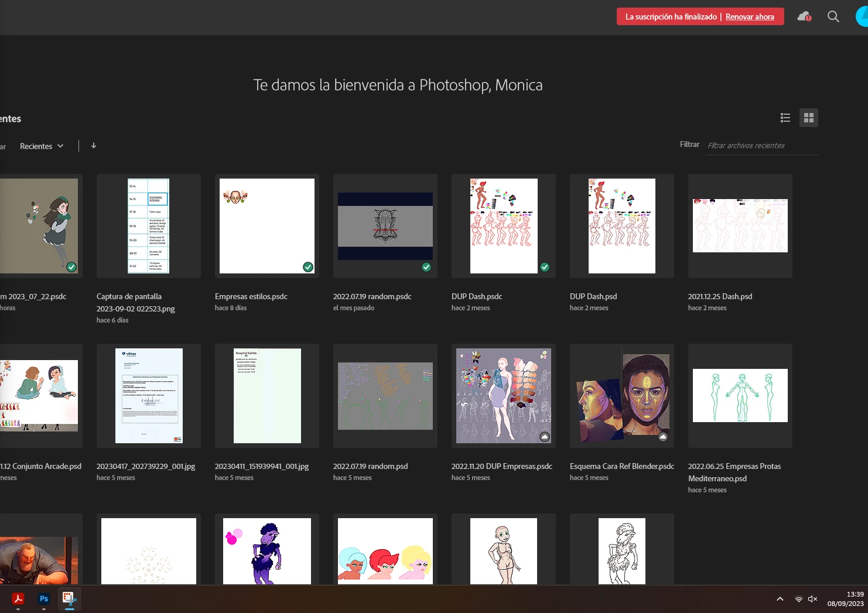Open 2022.07.19 random.psd thumbnail
The height and width of the screenshot is (613, 868).
[x=385, y=396]
